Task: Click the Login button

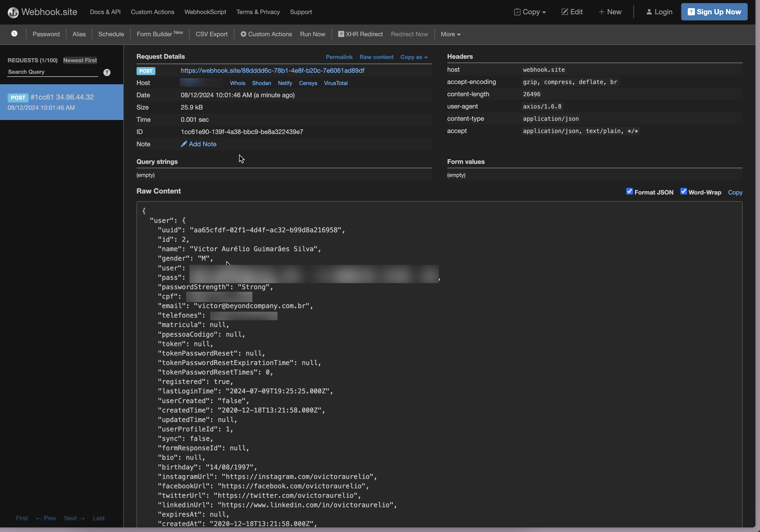Action: point(659,12)
